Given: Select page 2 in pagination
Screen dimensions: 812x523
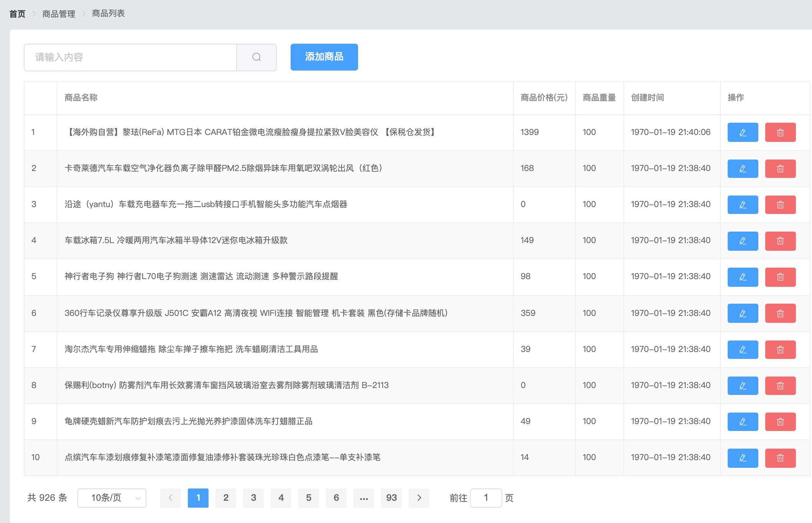Looking at the screenshot, I should click(x=226, y=498).
